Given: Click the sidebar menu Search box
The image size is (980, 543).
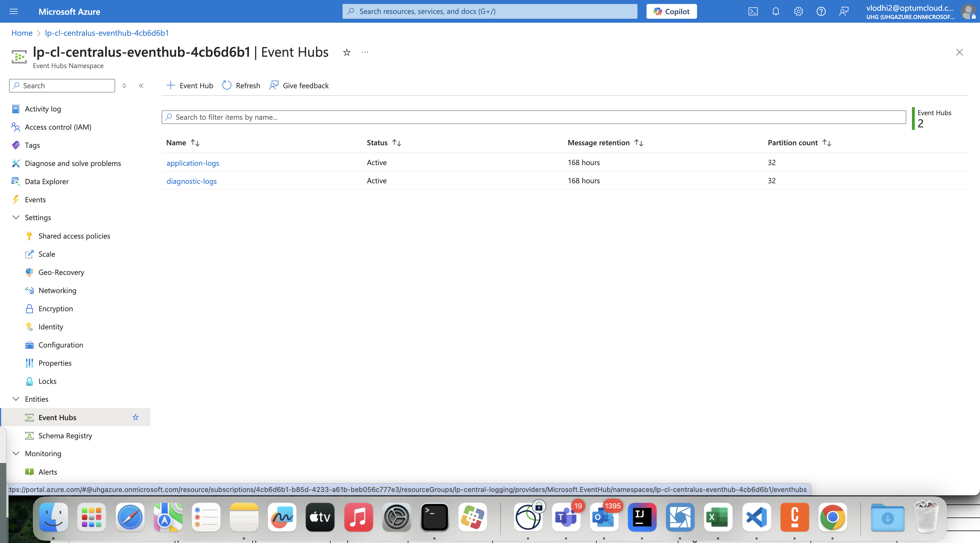Looking at the screenshot, I should tap(62, 86).
